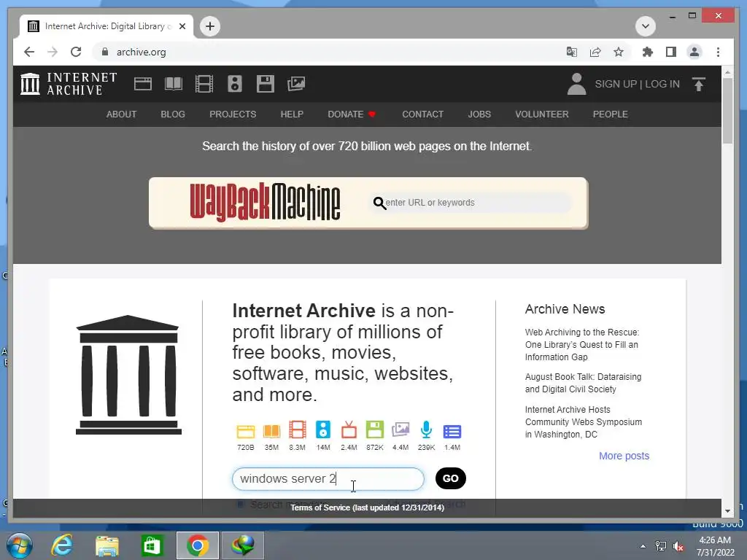Bookmark this page with the star
747x560 pixels.
tap(619, 52)
